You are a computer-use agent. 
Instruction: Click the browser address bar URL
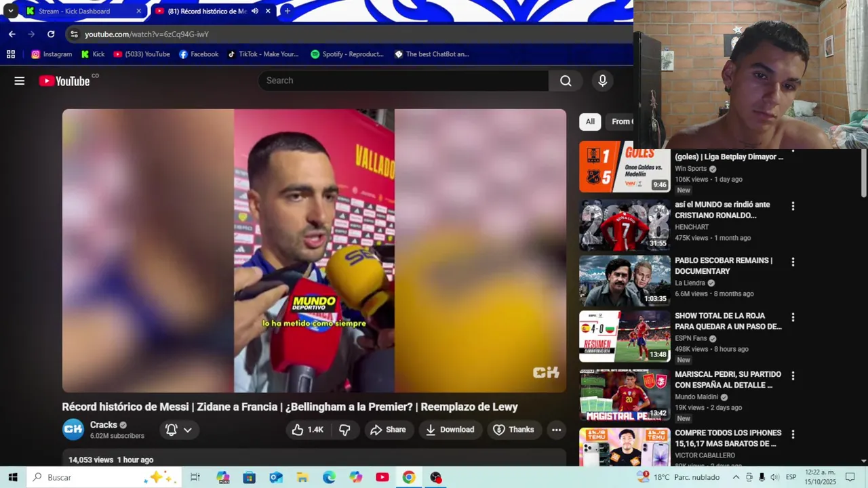[x=146, y=34]
